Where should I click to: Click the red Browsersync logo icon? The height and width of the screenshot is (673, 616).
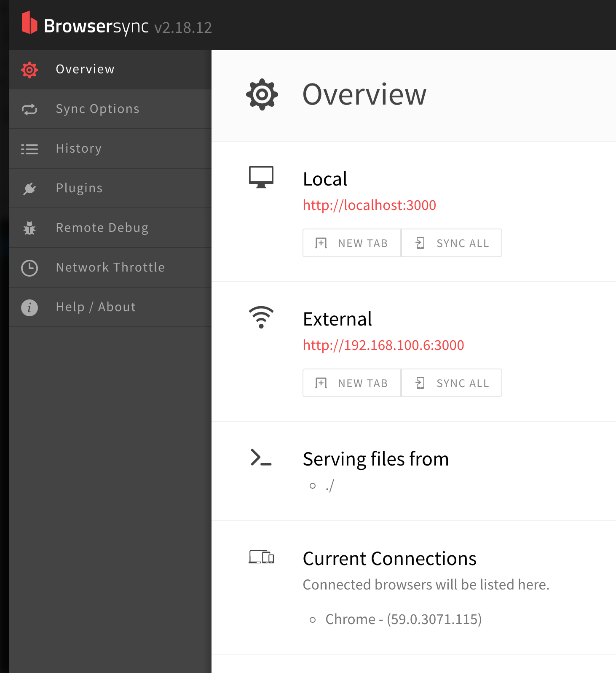(x=29, y=23)
